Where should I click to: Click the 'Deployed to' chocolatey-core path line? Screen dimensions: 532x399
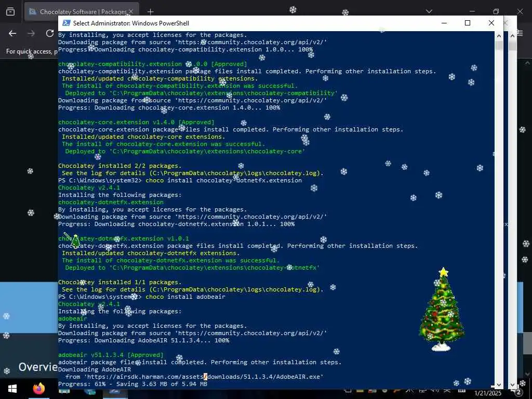[185, 151]
